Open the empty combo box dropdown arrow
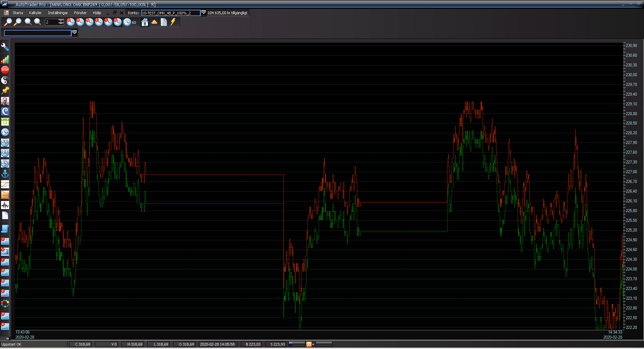Viewport: 644px width, 349px height. coord(74,33)
